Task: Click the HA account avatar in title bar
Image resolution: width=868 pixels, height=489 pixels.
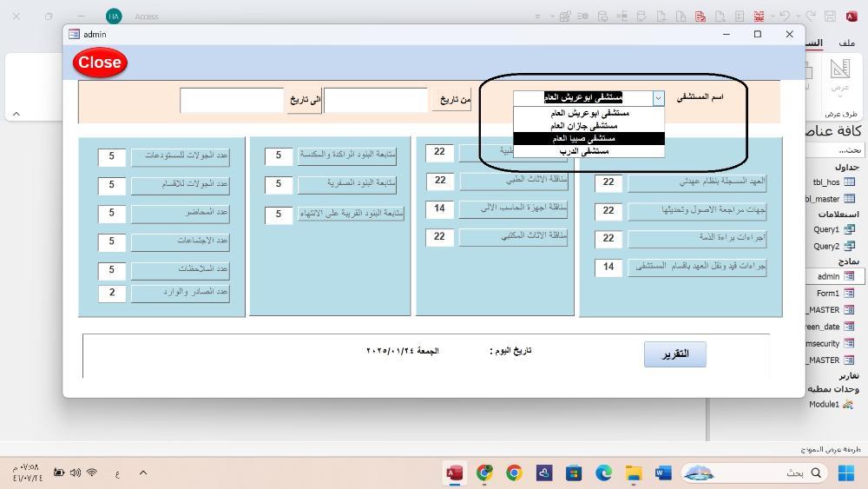Action: click(x=114, y=16)
